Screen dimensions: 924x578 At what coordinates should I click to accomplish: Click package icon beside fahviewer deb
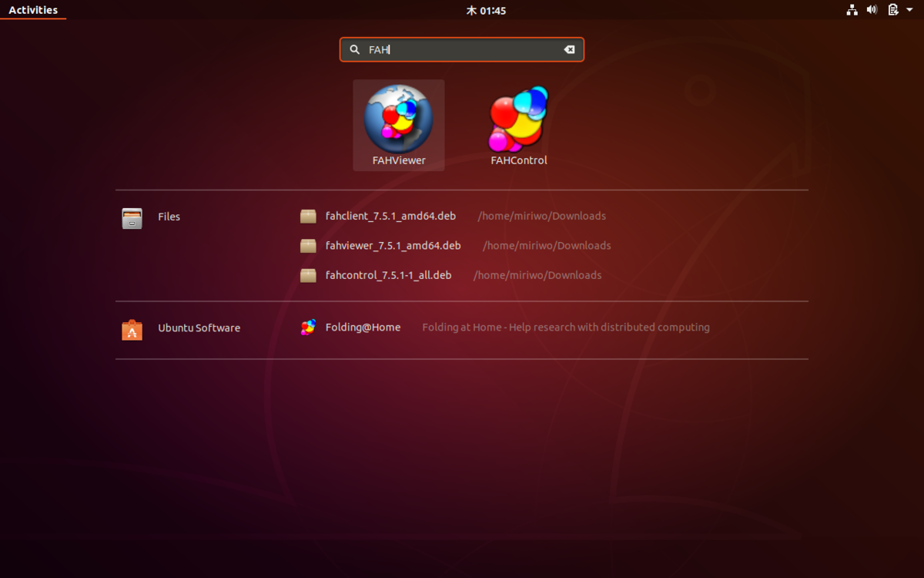(x=308, y=246)
